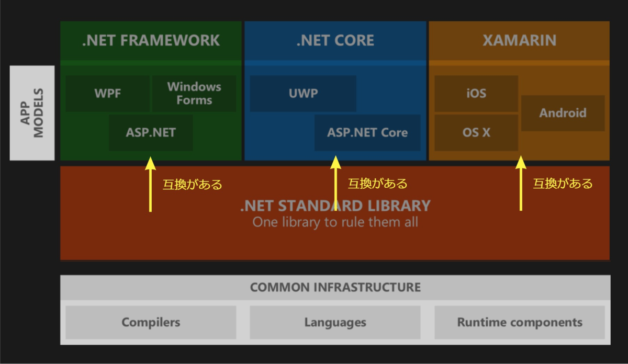
Task: Select "One library to rule them all" subtitle
Action: tap(335, 222)
